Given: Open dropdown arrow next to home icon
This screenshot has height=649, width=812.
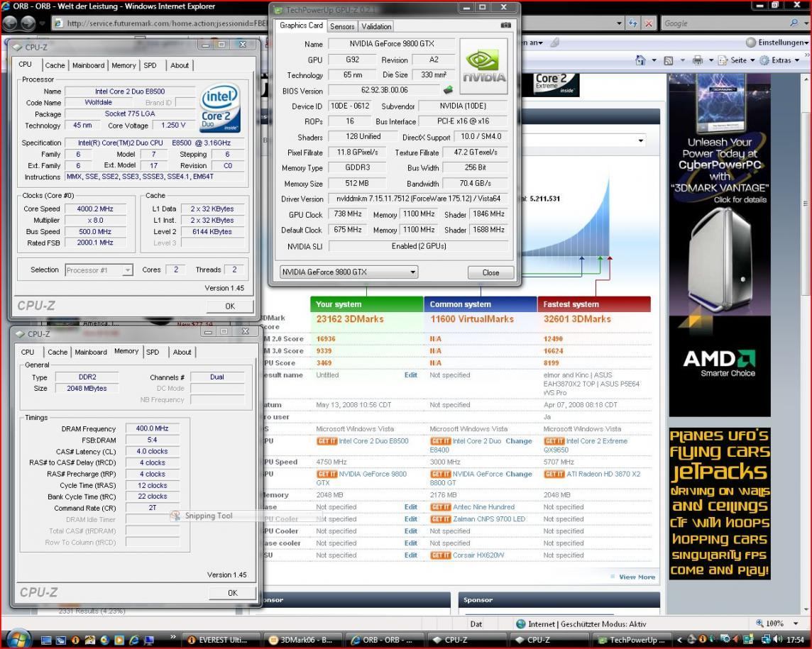Looking at the screenshot, I should tap(654, 60).
